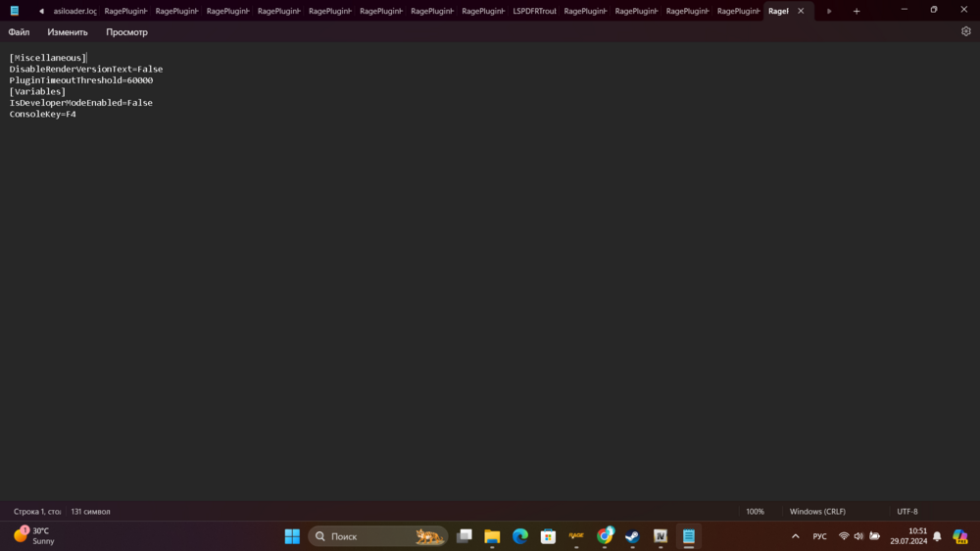980x551 pixels.
Task: Open the weather widget showing 30°C
Action: [x=35, y=536]
